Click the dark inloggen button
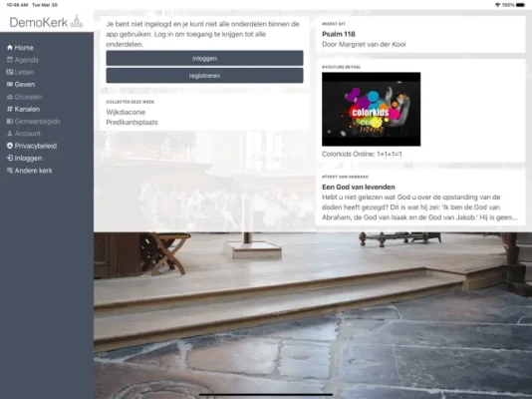Screen dimensions: 532x399 point(204,58)
